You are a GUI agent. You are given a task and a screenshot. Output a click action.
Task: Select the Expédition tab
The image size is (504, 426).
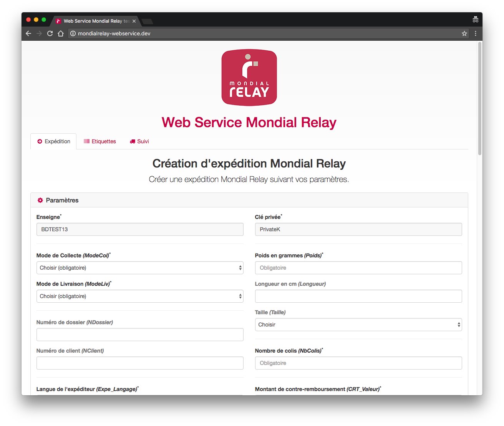pyautogui.click(x=53, y=141)
